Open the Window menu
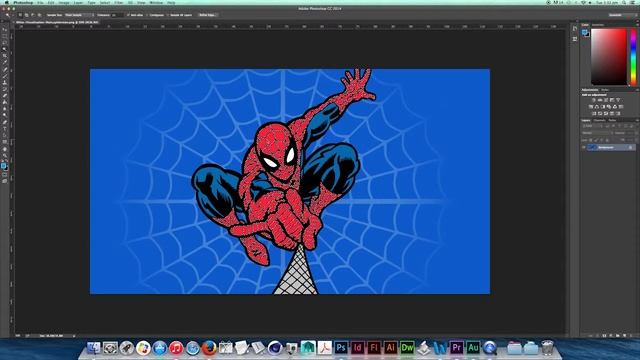This screenshot has width=640, height=360. [156, 2]
